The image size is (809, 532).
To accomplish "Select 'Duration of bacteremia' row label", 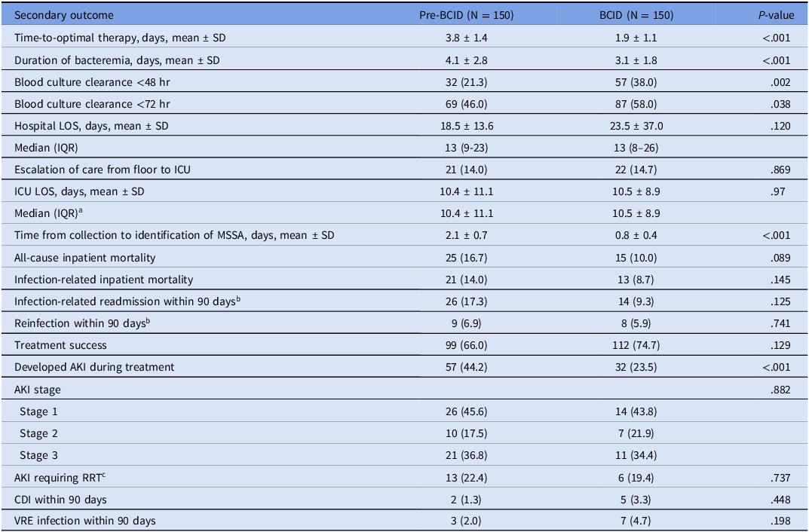I will point(117,60).
